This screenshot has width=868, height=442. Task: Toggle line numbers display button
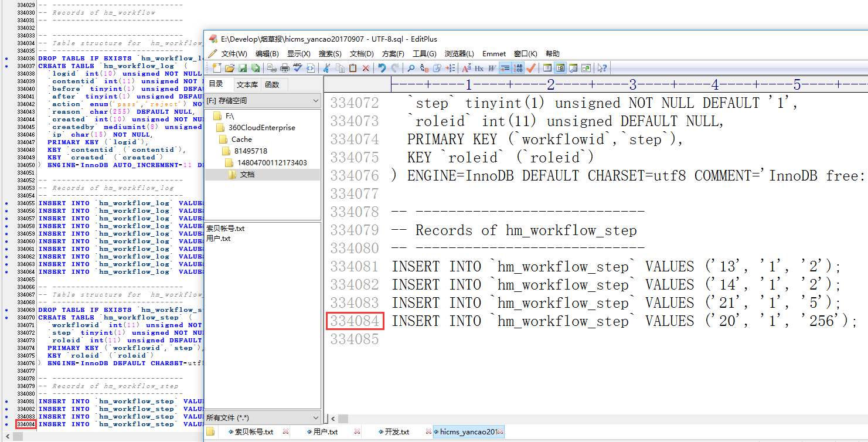pyautogui.click(x=518, y=69)
